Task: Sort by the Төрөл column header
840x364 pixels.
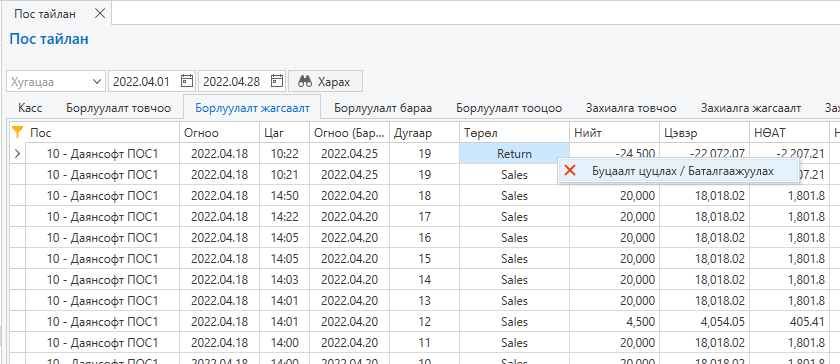Action: click(x=514, y=132)
